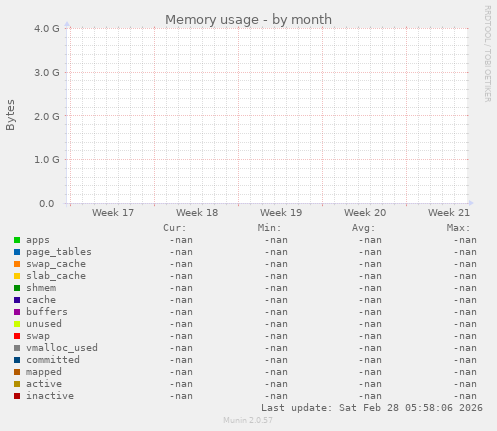Select the committed legend label
The width and height of the screenshot is (497, 431).
coord(53,360)
